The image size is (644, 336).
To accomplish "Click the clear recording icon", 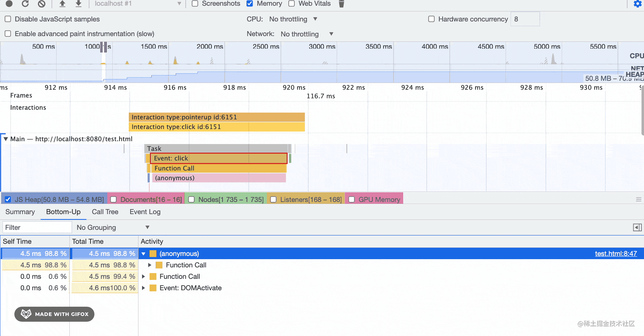I will tap(42, 4).
